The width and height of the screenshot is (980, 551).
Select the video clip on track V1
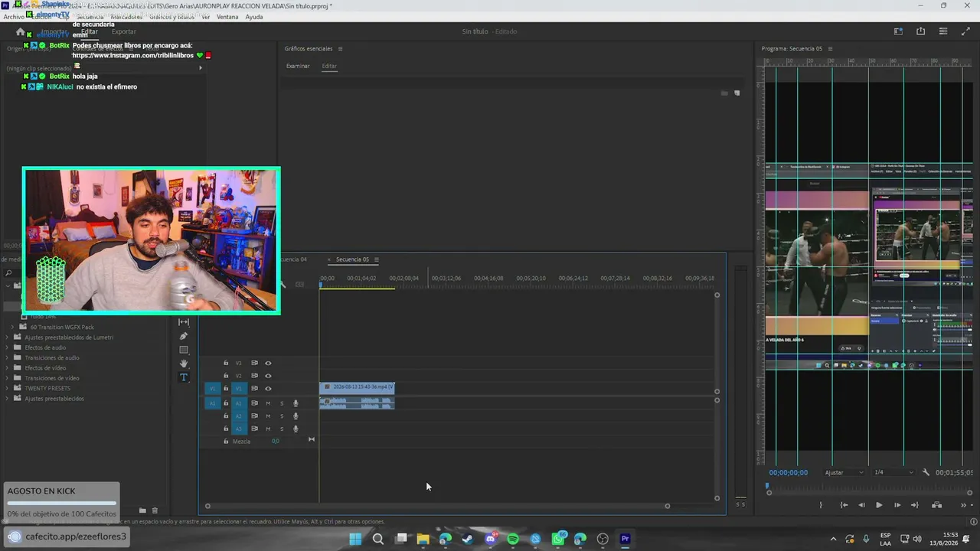click(357, 387)
